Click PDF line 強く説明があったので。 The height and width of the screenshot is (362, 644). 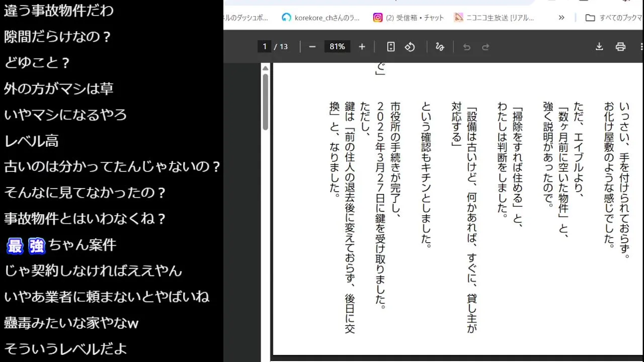(548, 155)
